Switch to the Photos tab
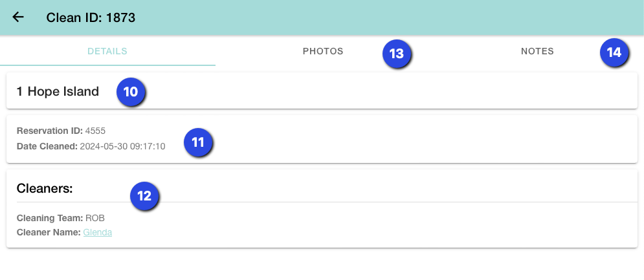 coord(323,52)
